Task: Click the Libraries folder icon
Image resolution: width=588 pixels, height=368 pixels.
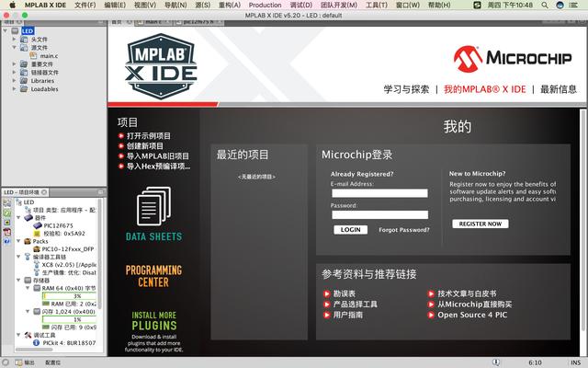Action: click(x=24, y=80)
